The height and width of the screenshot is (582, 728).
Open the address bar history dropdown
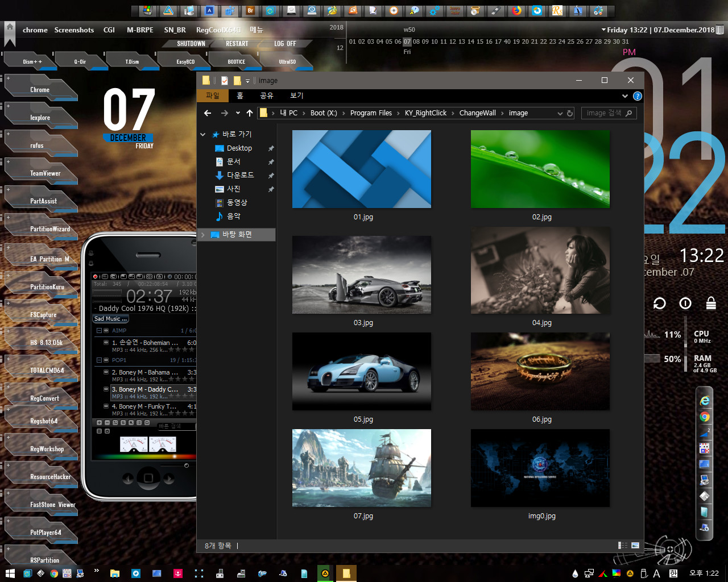tap(560, 113)
